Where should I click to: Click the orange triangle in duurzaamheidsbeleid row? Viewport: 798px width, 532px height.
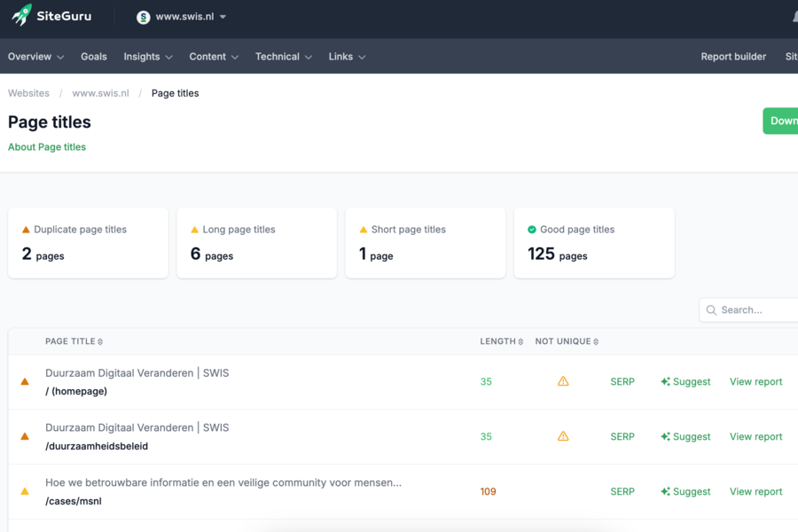pos(25,436)
